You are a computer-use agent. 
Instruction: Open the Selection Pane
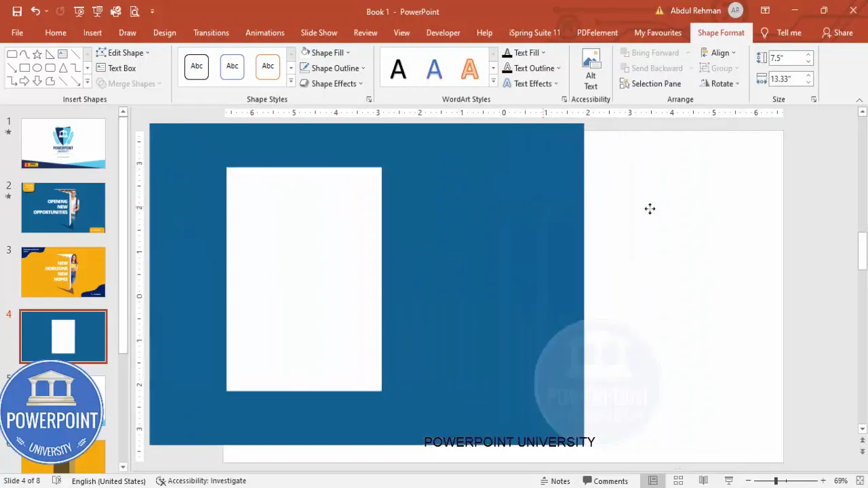click(x=650, y=84)
